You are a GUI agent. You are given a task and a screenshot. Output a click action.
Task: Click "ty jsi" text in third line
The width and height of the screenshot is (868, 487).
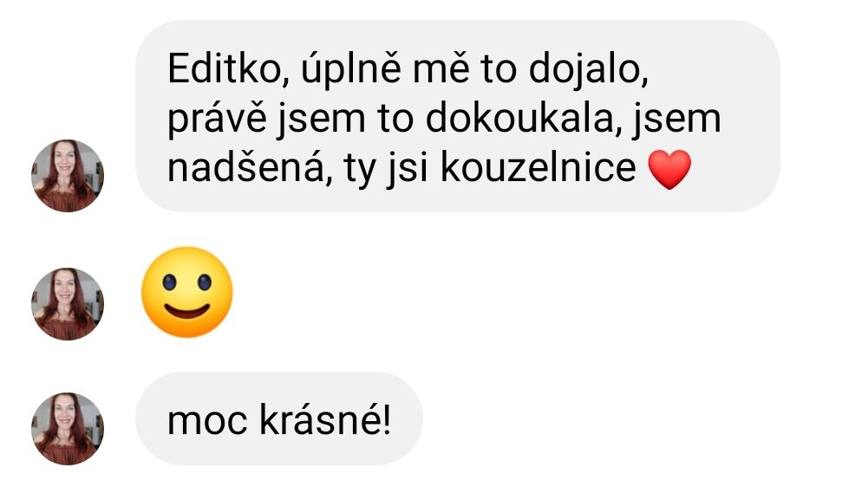point(386,170)
